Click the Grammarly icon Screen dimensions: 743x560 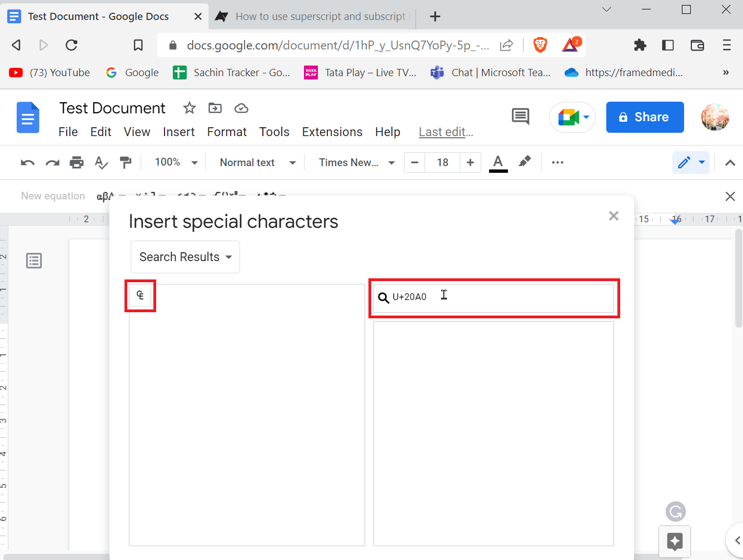(676, 512)
